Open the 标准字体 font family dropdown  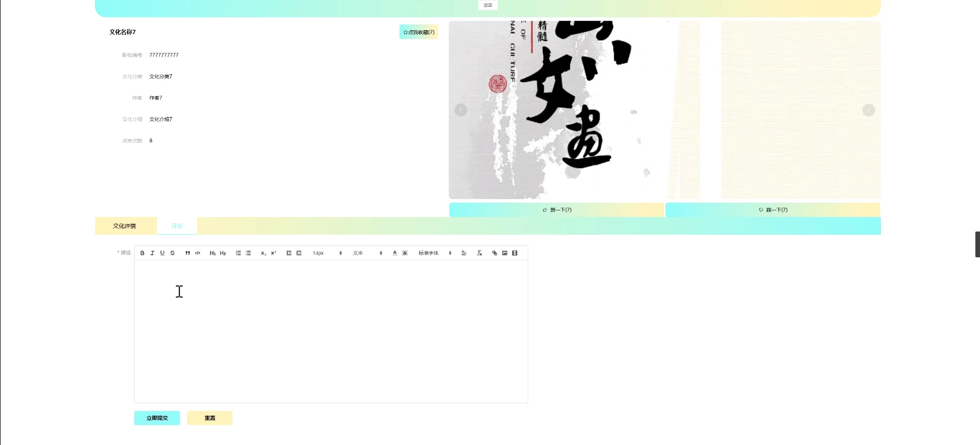pos(435,253)
